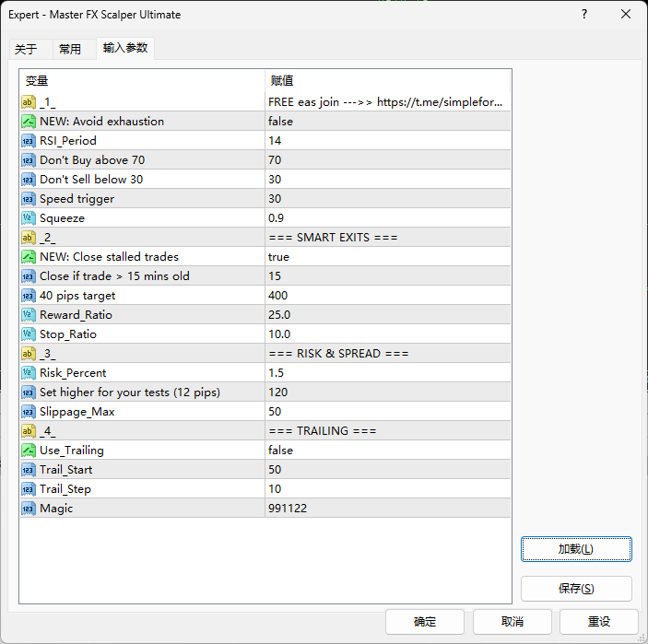Click the integer icon beside Magic
The width and height of the screenshot is (648, 644).
(29, 509)
